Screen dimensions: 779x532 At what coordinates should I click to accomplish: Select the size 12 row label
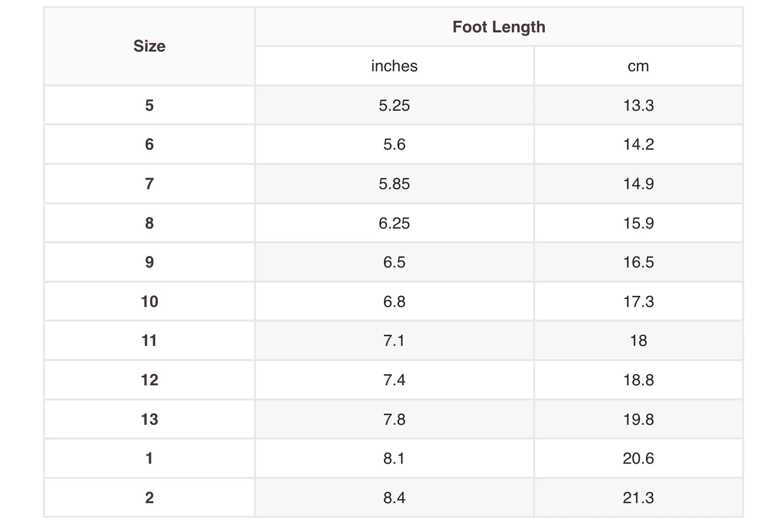click(149, 380)
